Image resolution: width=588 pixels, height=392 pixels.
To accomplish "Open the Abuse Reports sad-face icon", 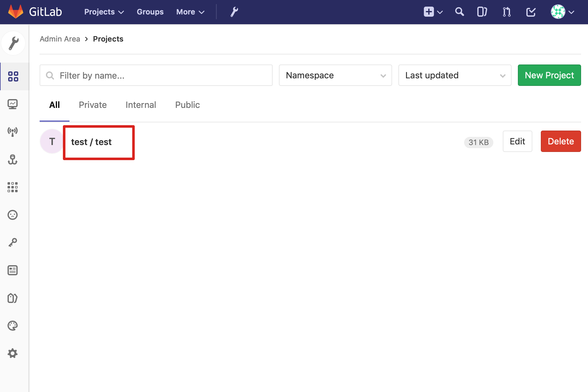I will pyautogui.click(x=13, y=215).
